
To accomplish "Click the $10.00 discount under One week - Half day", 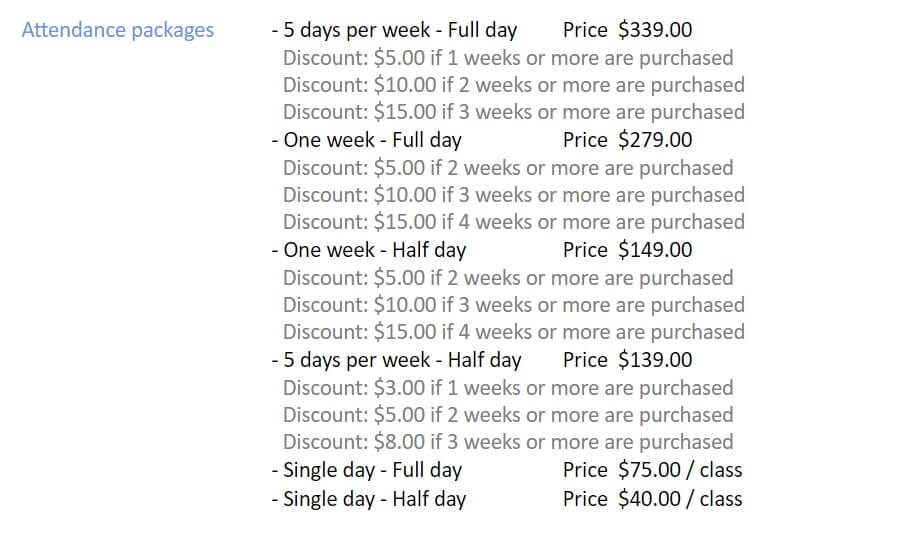I will (514, 305).
